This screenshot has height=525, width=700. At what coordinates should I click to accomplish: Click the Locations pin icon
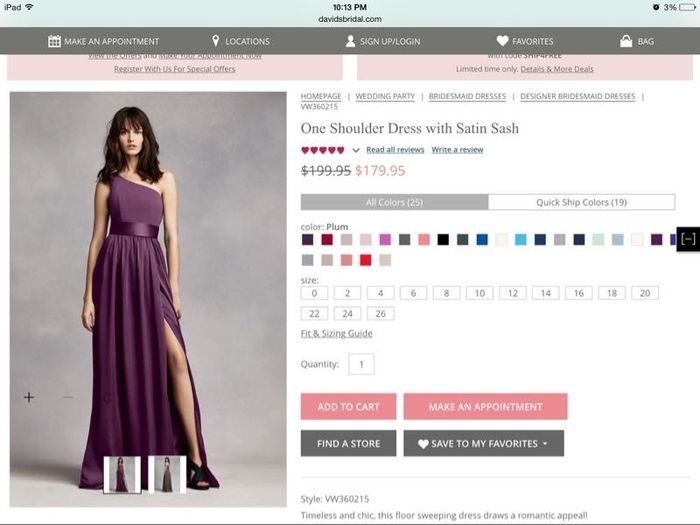pyautogui.click(x=215, y=41)
